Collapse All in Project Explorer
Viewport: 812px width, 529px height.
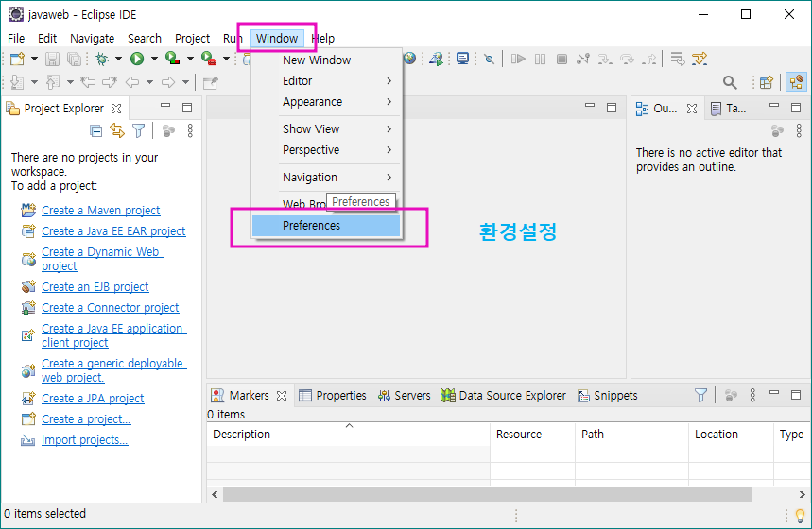(95, 131)
